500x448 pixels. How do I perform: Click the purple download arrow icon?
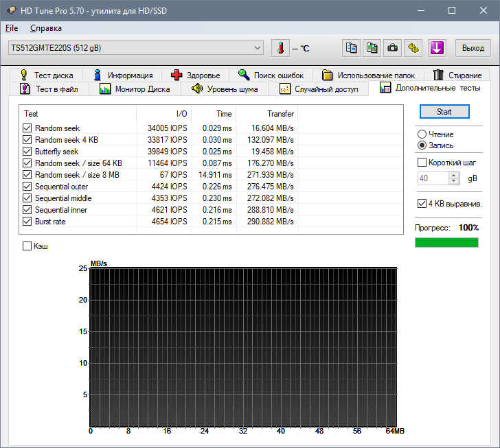pyautogui.click(x=437, y=48)
